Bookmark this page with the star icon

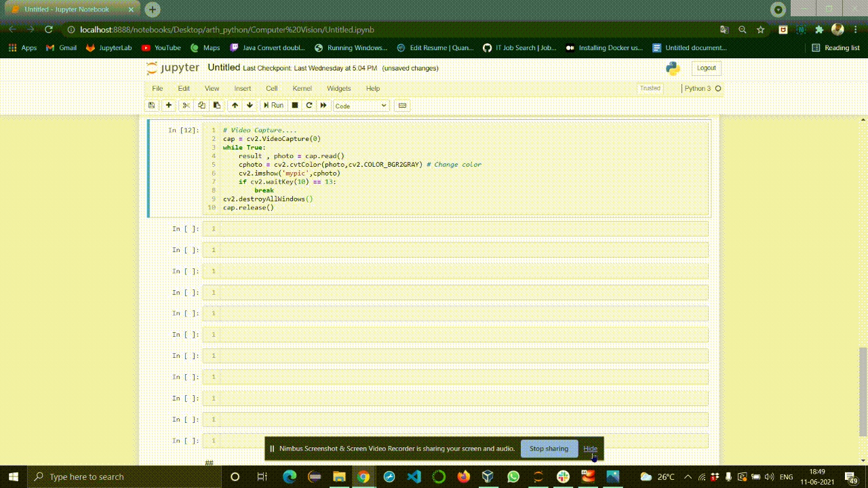click(760, 30)
